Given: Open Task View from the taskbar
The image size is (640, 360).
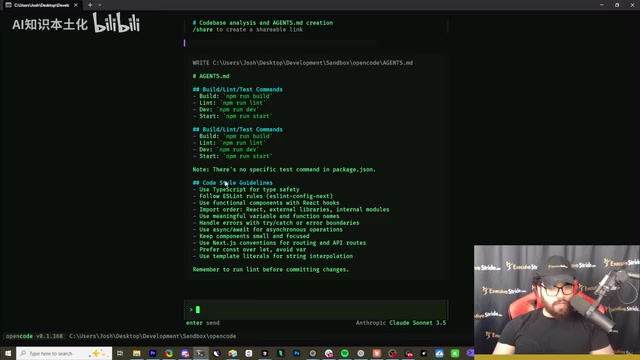Looking at the screenshot, I should tap(120, 353).
